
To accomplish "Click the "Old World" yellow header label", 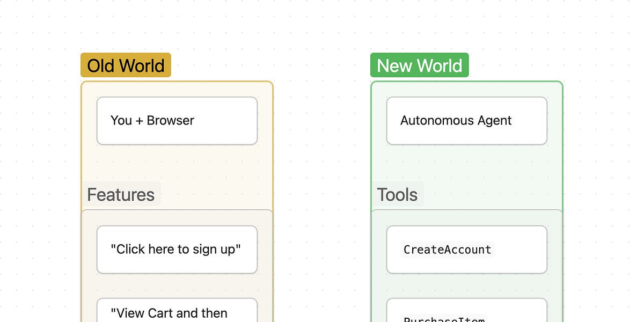I will tap(125, 65).
